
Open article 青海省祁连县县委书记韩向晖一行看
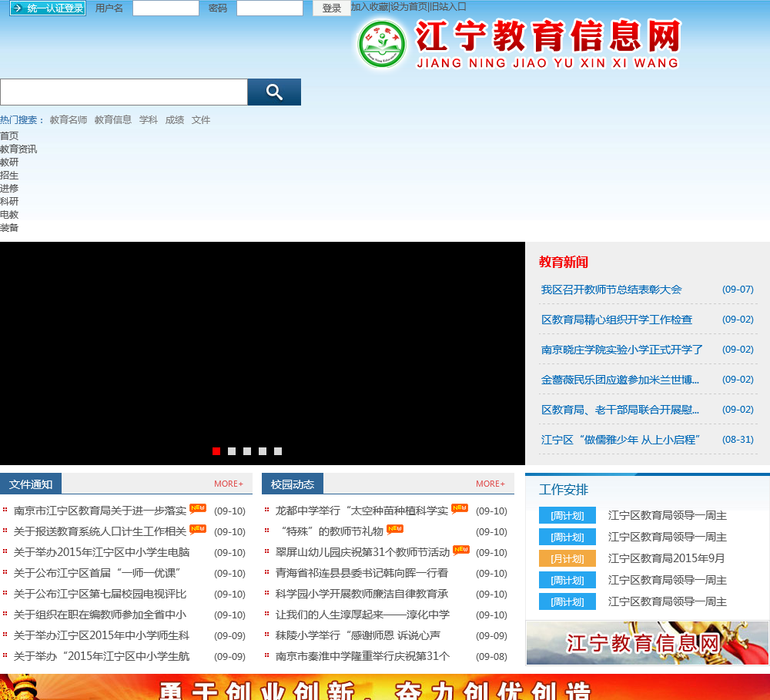point(362,573)
